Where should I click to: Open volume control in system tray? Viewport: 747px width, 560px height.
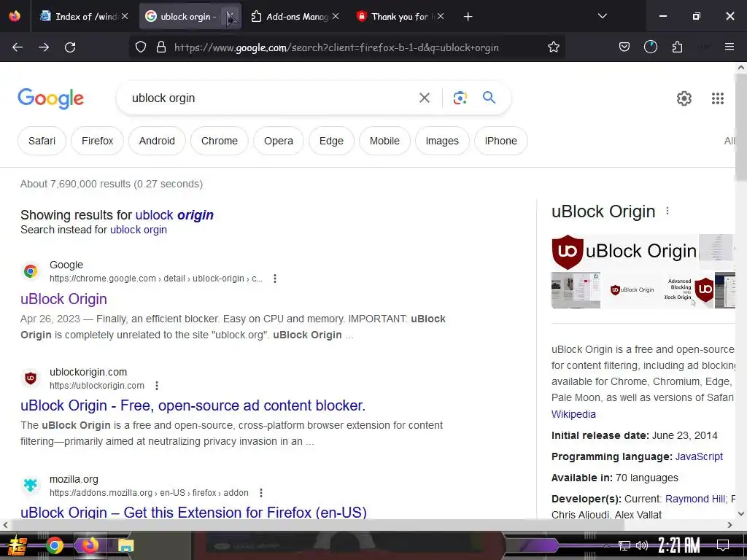[x=642, y=545]
